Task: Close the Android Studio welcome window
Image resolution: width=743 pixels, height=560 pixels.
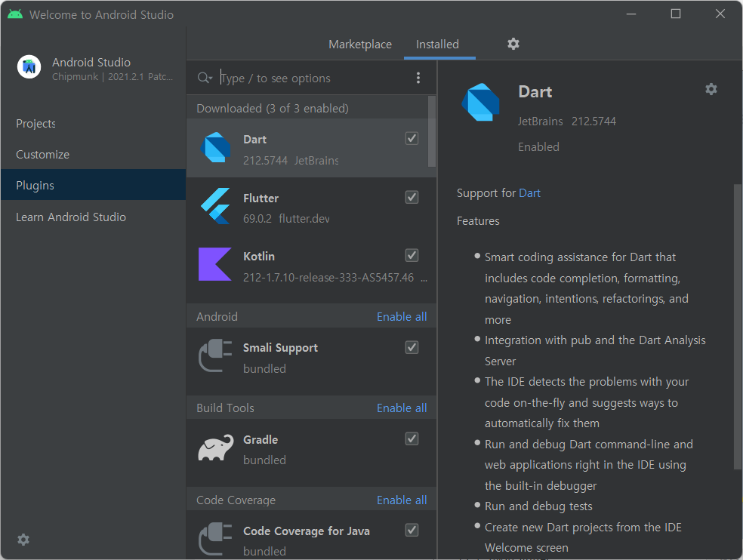Action: click(720, 14)
